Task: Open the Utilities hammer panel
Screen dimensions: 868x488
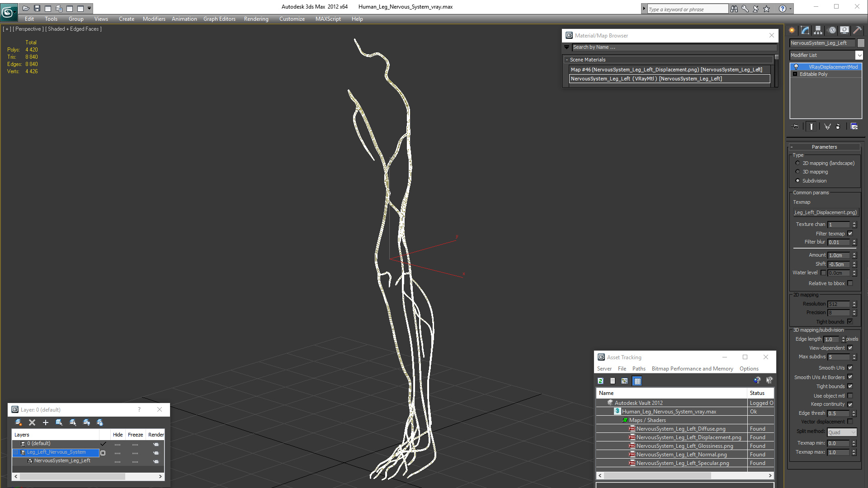Action: (x=857, y=30)
